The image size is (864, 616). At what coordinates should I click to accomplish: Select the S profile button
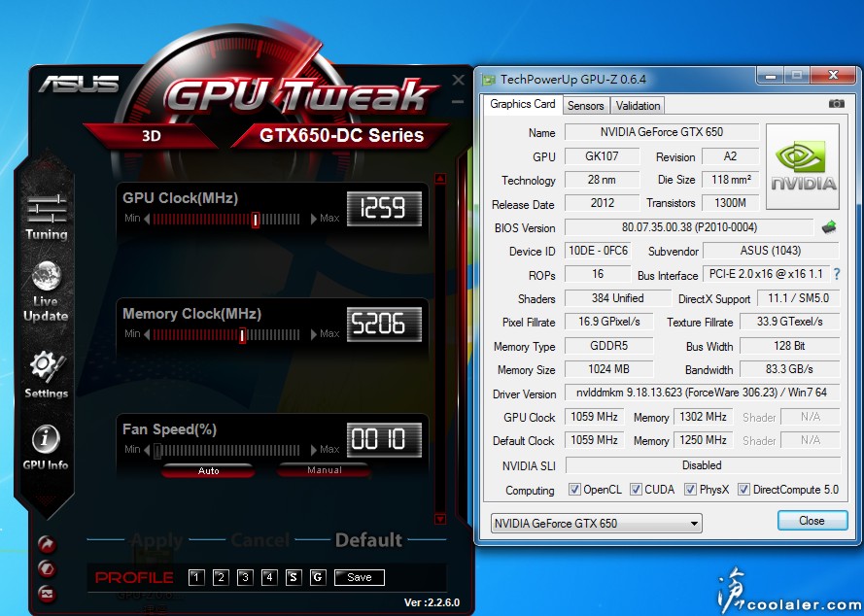point(294,577)
